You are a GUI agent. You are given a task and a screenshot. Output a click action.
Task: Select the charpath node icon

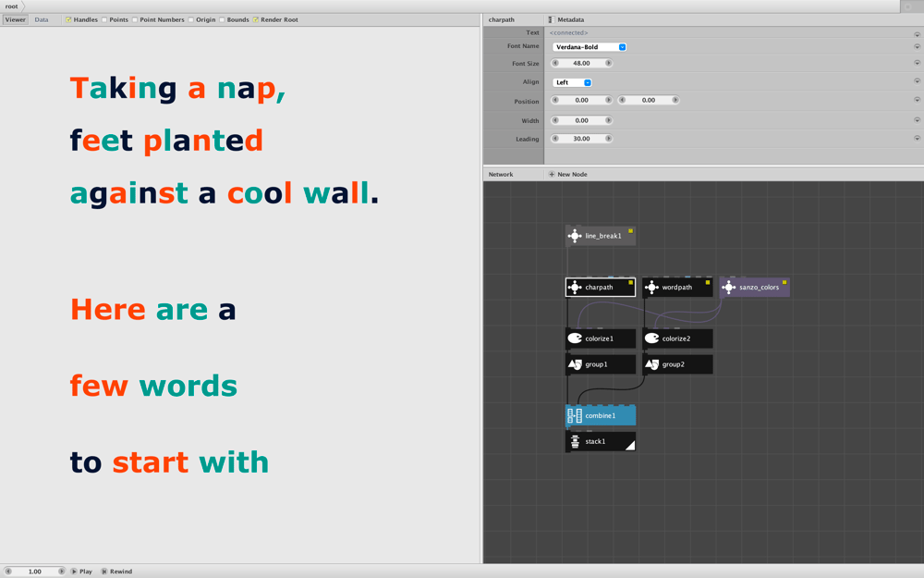575,288
